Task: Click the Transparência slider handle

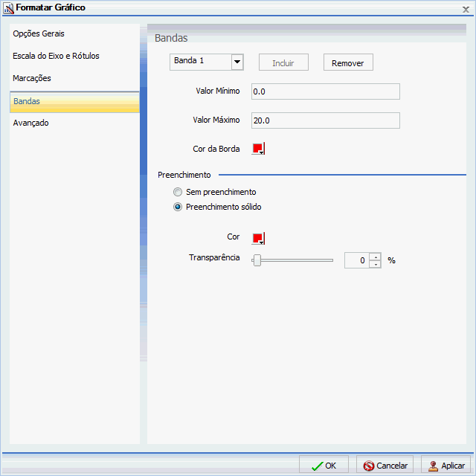Action: point(257,260)
